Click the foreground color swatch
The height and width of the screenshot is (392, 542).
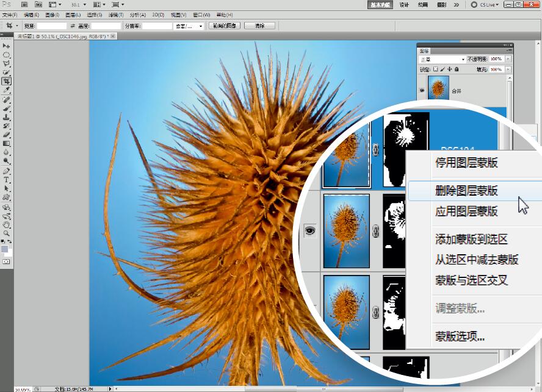click(x=5, y=249)
